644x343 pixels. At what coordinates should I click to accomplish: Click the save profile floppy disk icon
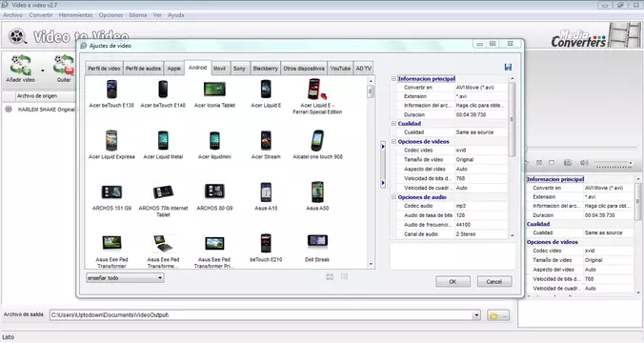(x=508, y=68)
